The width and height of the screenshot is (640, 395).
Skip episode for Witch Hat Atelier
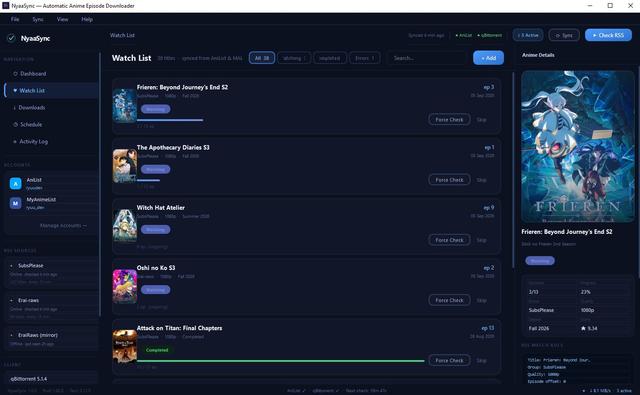tap(482, 240)
